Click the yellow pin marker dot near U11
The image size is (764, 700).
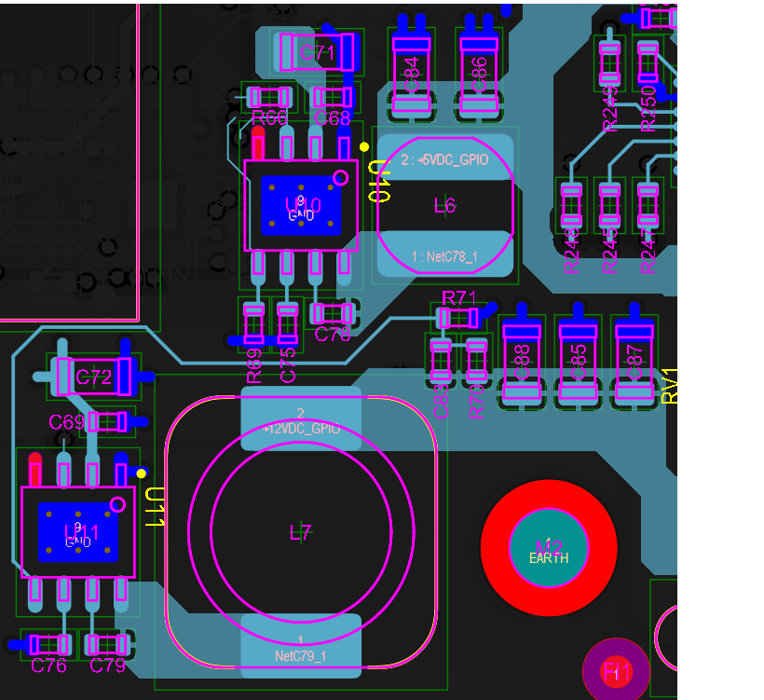(x=142, y=474)
